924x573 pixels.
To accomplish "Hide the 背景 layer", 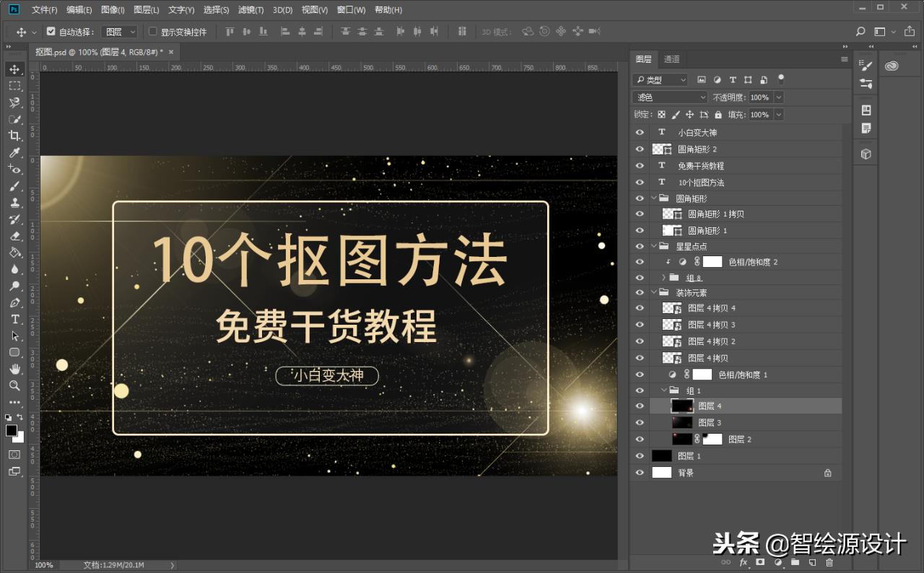I will pyautogui.click(x=640, y=472).
